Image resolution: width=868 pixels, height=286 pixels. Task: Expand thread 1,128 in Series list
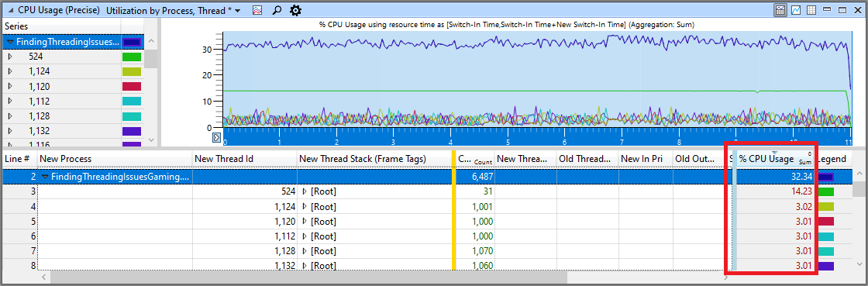tap(10, 116)
